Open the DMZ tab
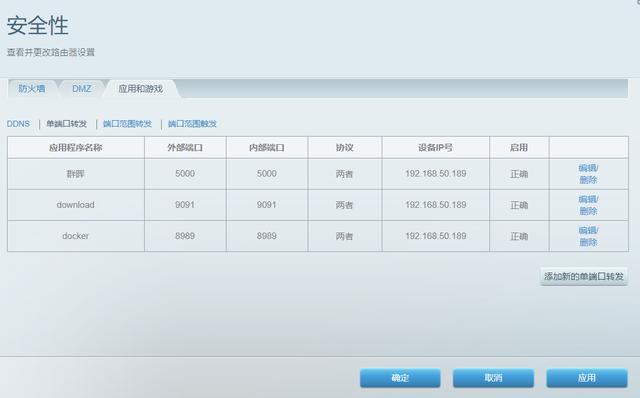The image size is (640, 398). 82,89
